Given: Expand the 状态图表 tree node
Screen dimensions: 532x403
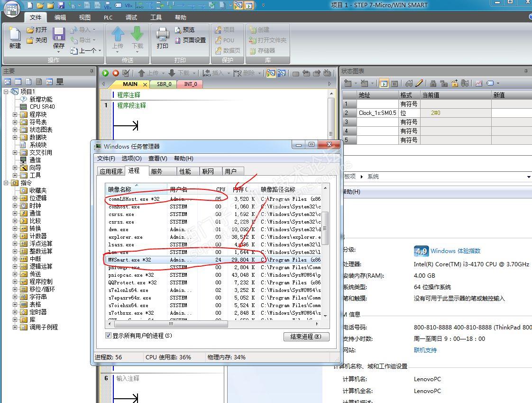Looking at the screenshot, I should coord(15,130).
